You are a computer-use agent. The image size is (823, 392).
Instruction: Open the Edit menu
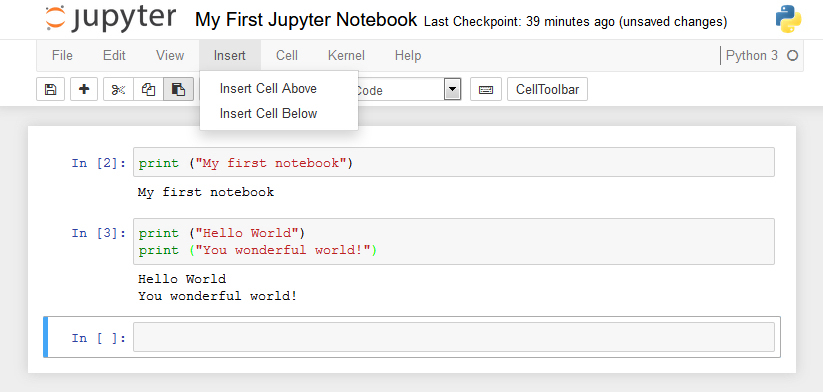click(x=114, y=55)
